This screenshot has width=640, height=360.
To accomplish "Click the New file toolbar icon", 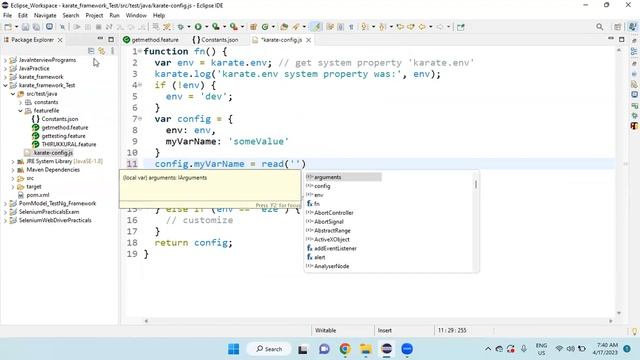I will tap(8, 27).
